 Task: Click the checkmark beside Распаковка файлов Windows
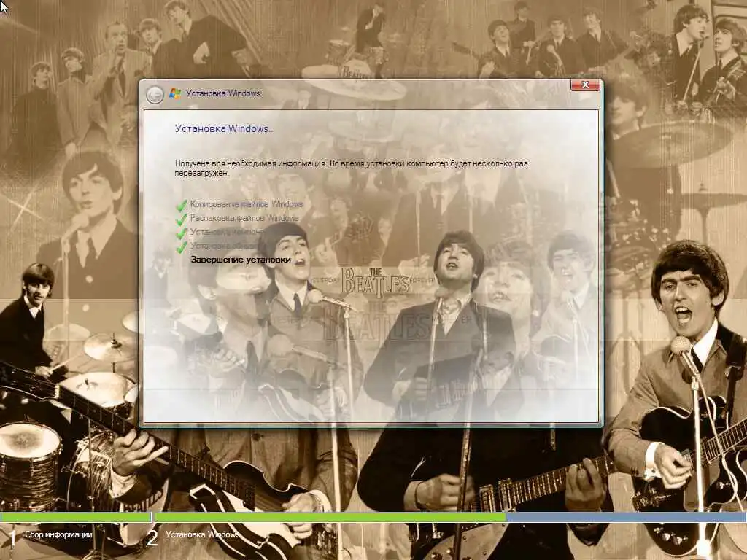click(181, 219)
